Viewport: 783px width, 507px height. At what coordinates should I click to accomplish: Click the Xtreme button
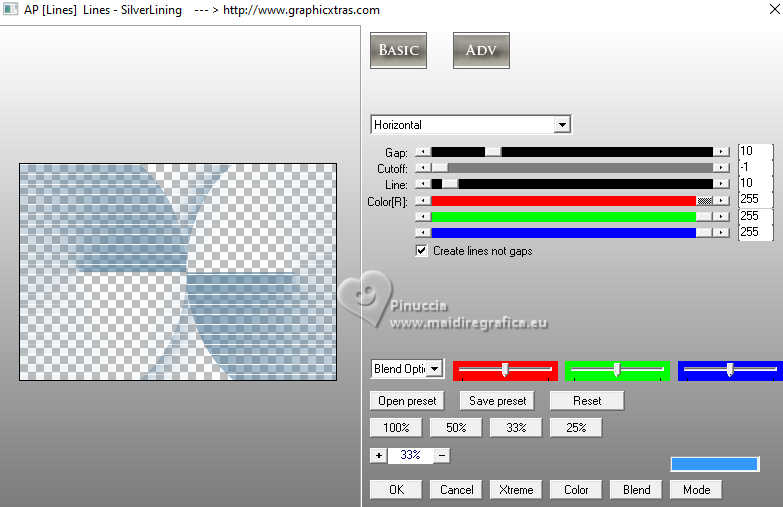516,490
